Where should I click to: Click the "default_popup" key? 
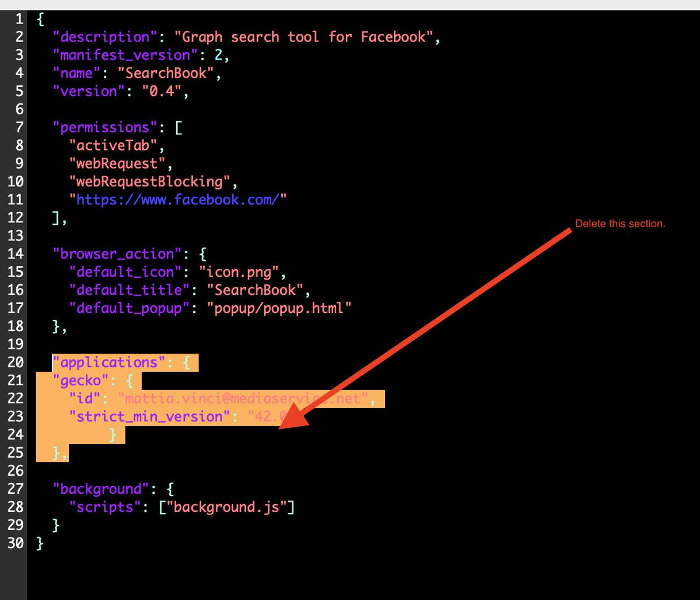[129, 308]
